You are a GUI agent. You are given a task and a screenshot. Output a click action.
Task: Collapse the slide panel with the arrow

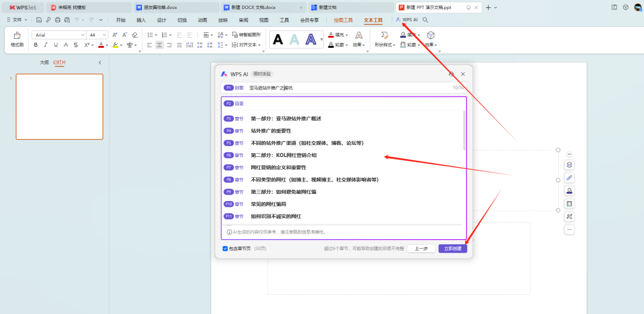(100, 63)
